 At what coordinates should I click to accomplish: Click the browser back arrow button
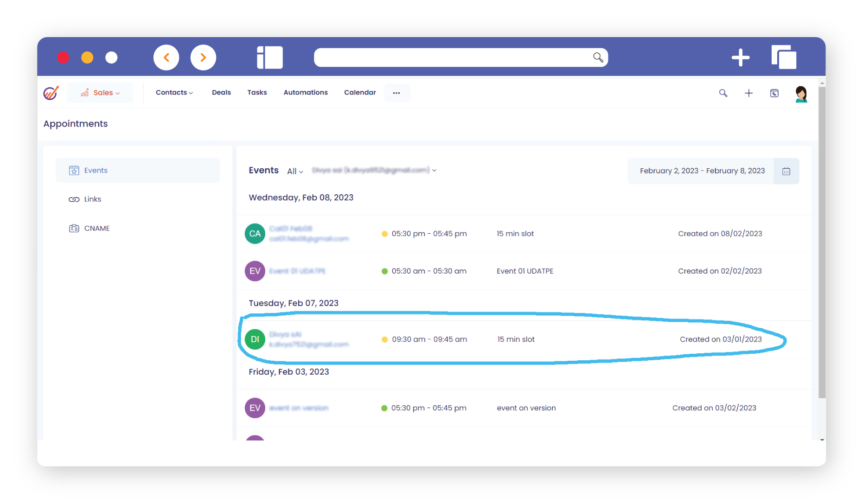pos(166,57)
